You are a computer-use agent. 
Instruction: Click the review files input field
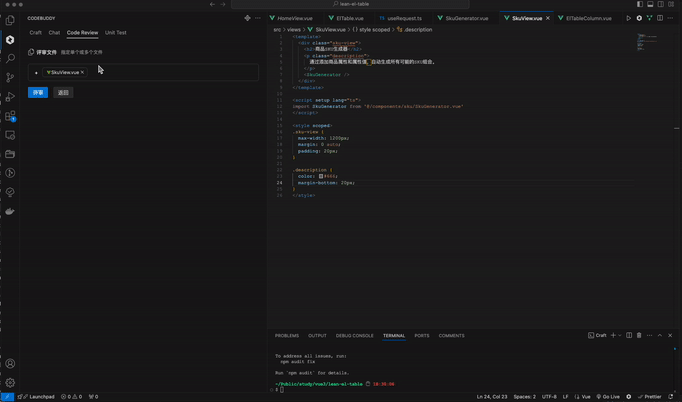(x=143, y=72)
